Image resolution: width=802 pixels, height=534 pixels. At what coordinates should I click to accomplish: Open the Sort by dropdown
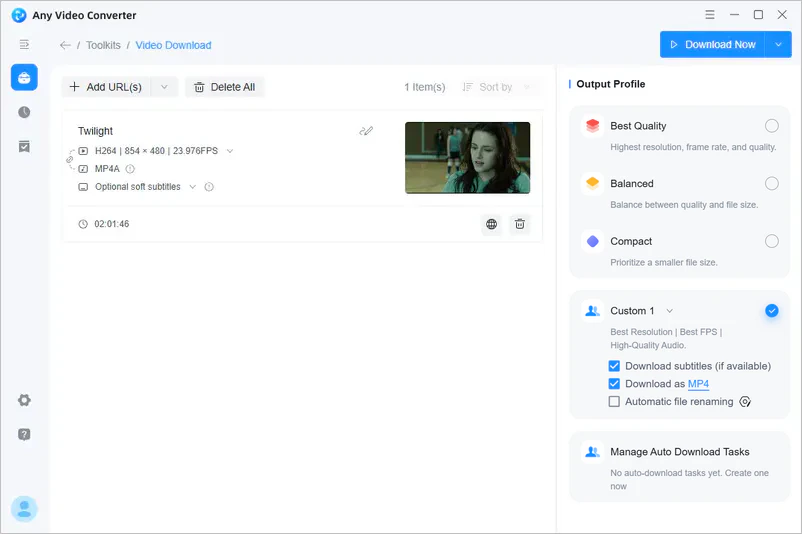[x=496, y=87]
